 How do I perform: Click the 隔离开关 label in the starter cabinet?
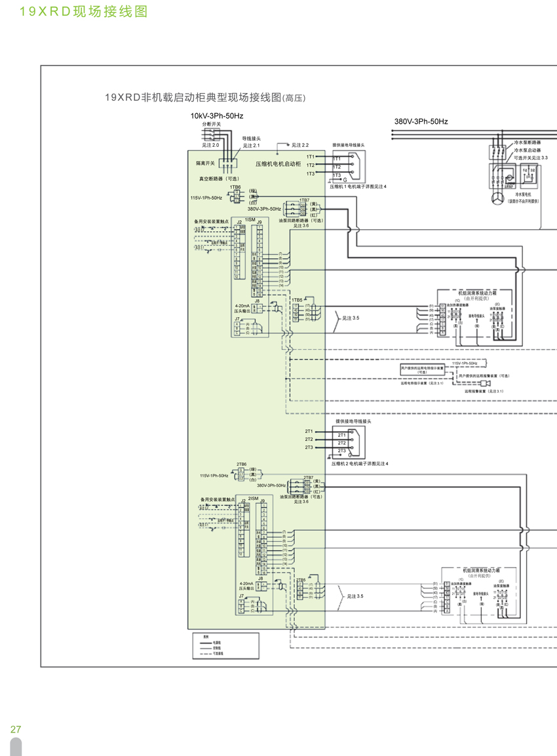click(x=205, y=163)
